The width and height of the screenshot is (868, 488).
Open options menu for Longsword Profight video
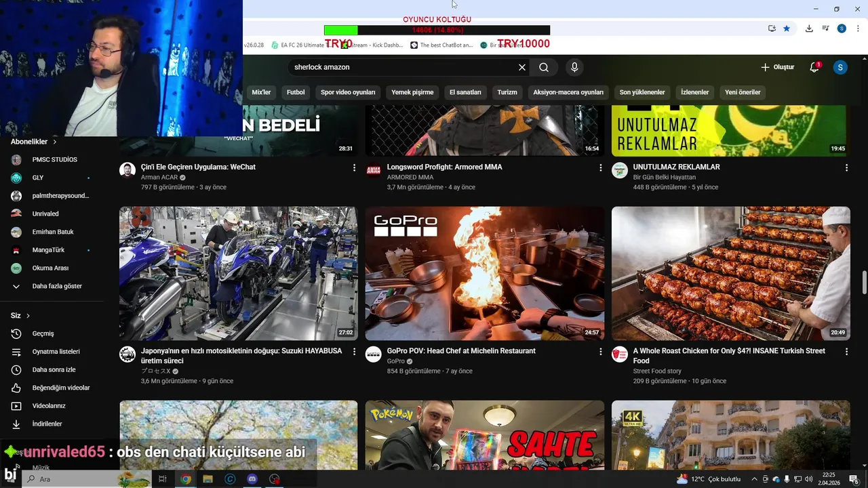pos(600,167)
